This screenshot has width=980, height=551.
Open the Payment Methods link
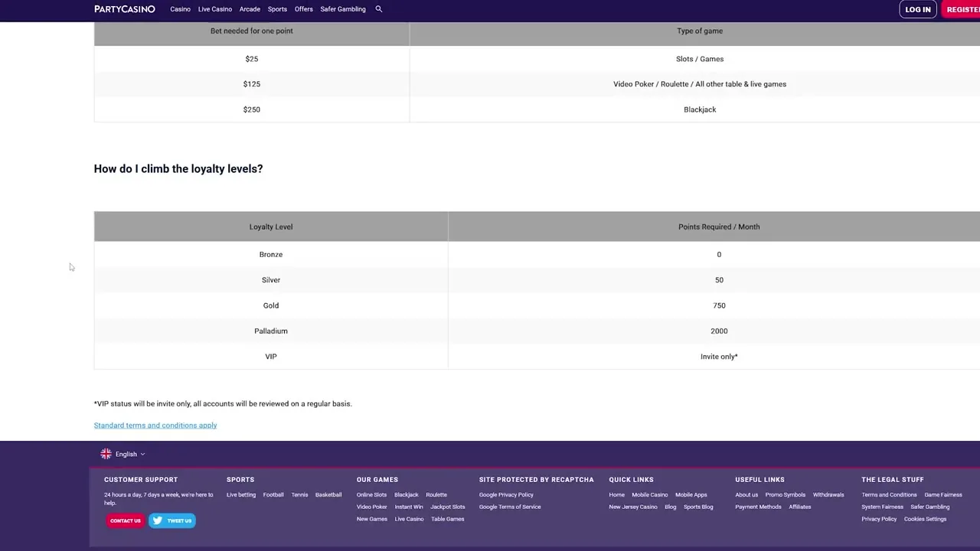[759, 507]
